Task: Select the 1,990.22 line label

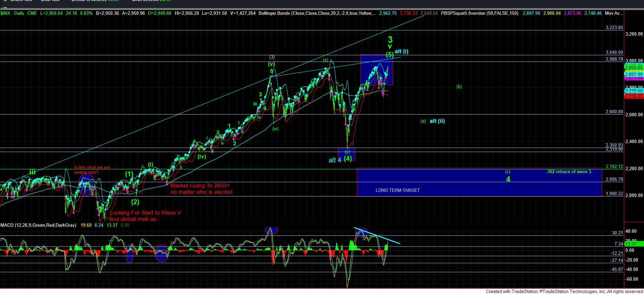Action: click(x=614, y=194)
